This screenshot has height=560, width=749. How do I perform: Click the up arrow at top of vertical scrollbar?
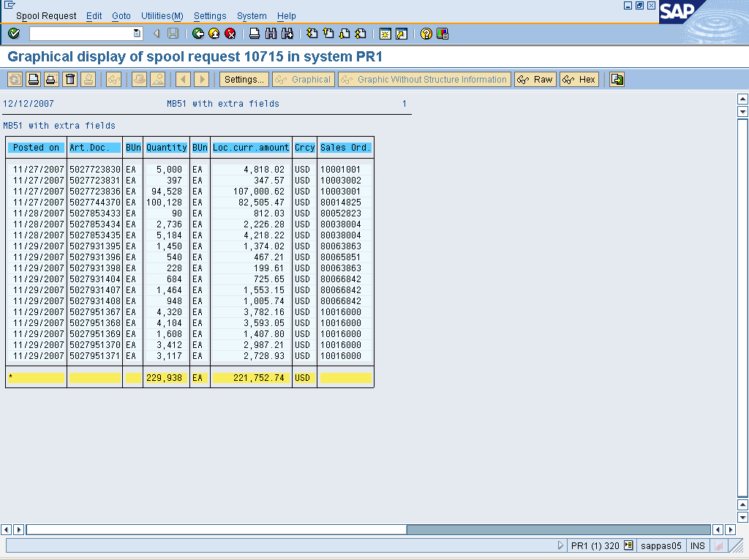(x=742, y=99)
